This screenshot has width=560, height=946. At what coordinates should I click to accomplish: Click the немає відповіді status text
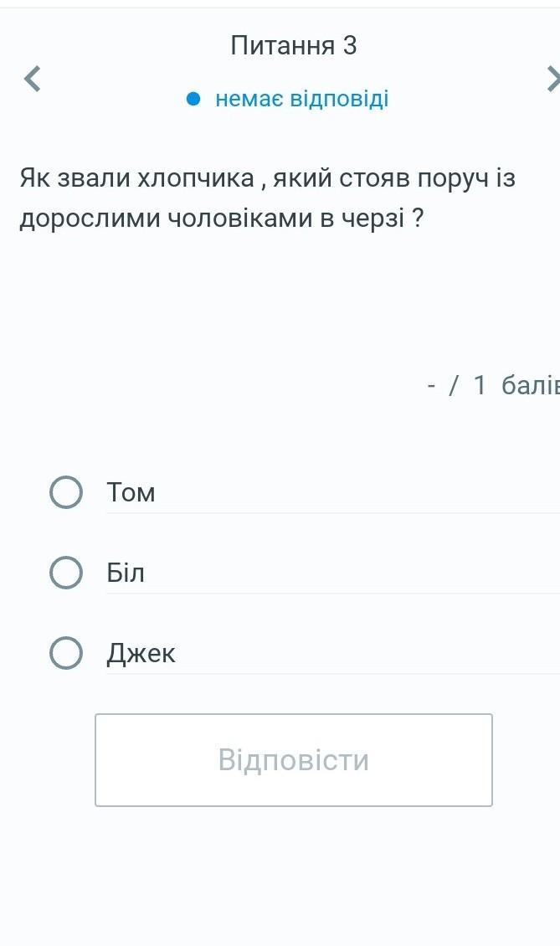tap(301, 100)
